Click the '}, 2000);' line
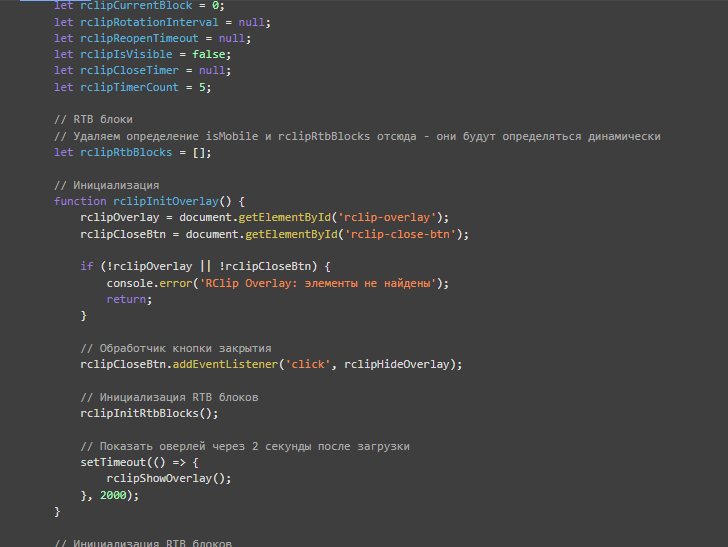Image resolution: width=728 pixels, height=547 pixels. (110, 495)
